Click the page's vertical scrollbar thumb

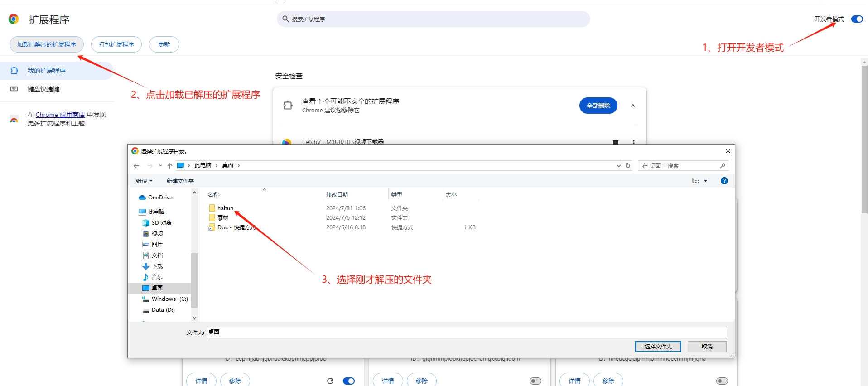coord(864,136)
